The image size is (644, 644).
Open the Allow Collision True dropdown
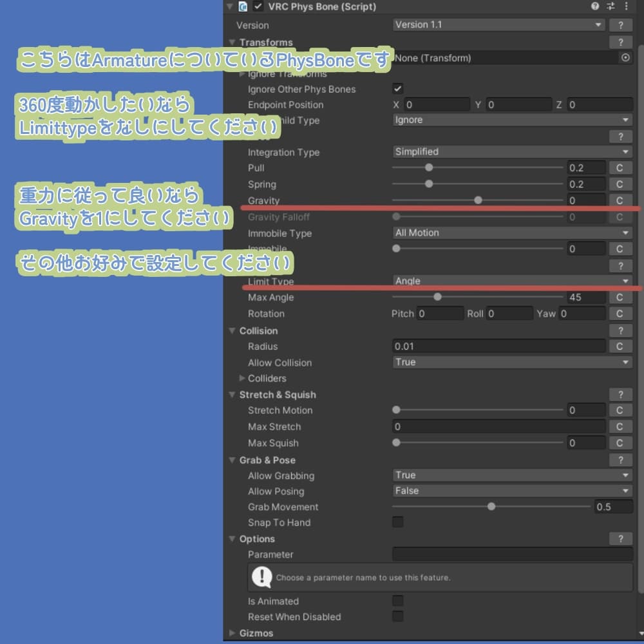pyautogui.click(x=512, y=362)
